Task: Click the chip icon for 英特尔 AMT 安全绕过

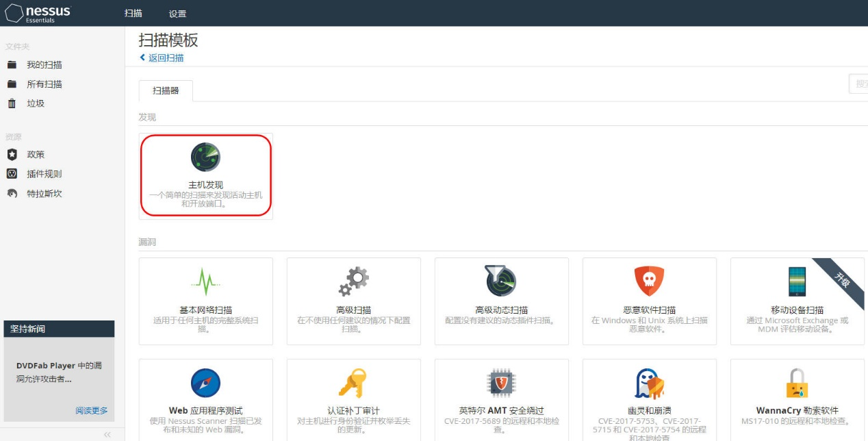Action: (x=501, y=383)
